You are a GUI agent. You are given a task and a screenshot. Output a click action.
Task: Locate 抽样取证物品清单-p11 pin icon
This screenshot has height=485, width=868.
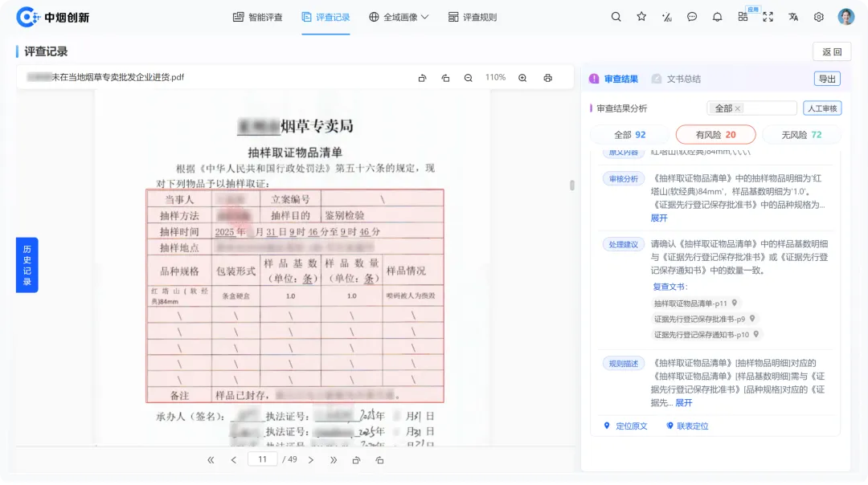pos(735,303)
